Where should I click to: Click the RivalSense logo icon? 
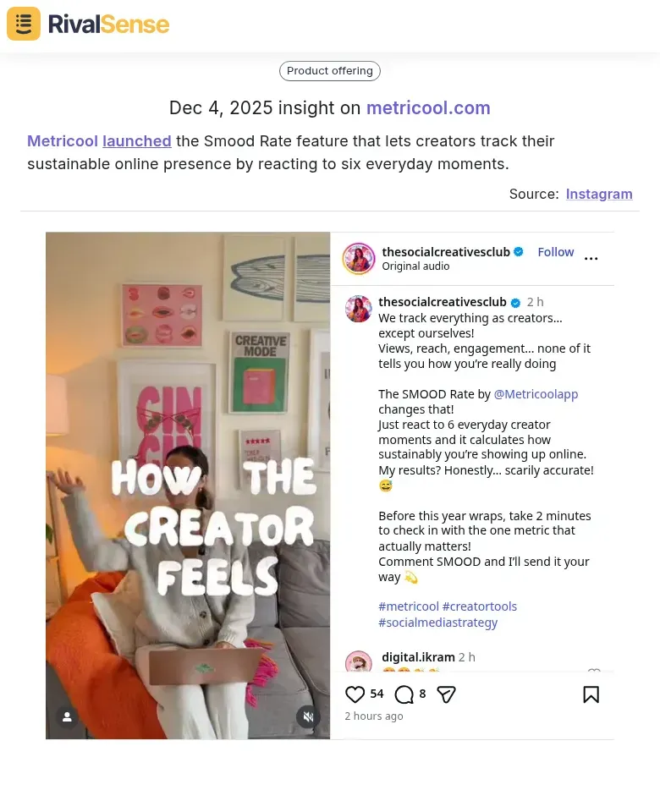[x=23, y=23]
